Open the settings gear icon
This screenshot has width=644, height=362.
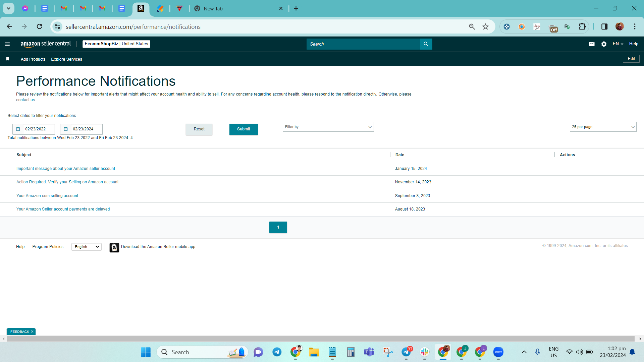pos(604,44)
